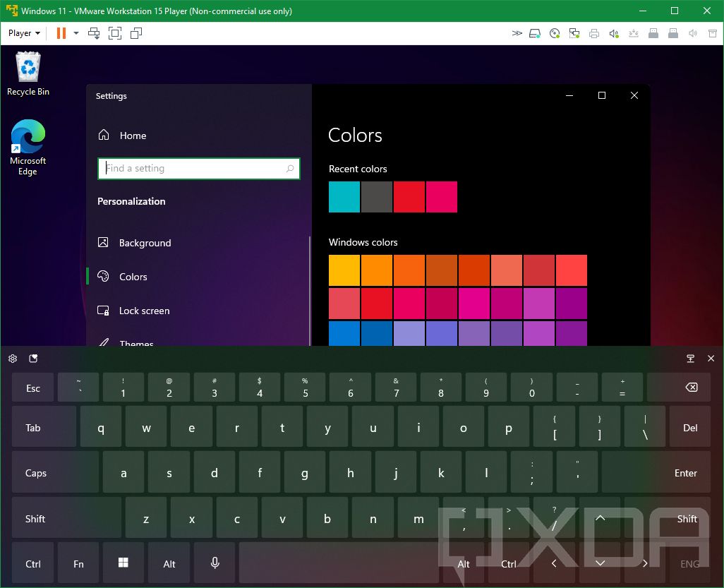Enter VMware full screen mode
Screen dimensions: 724x588
[x=115, y=33]
